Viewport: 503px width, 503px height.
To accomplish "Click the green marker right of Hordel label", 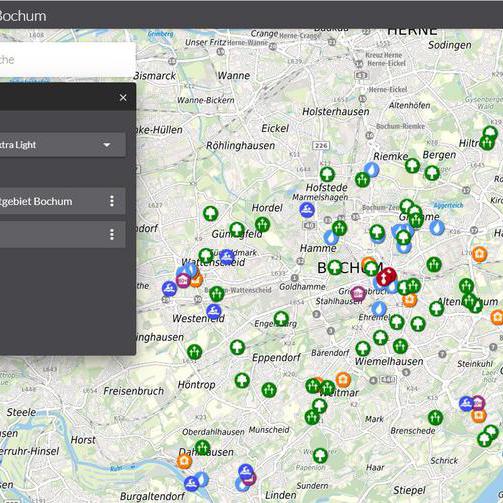I will click(x=262, y=224).
